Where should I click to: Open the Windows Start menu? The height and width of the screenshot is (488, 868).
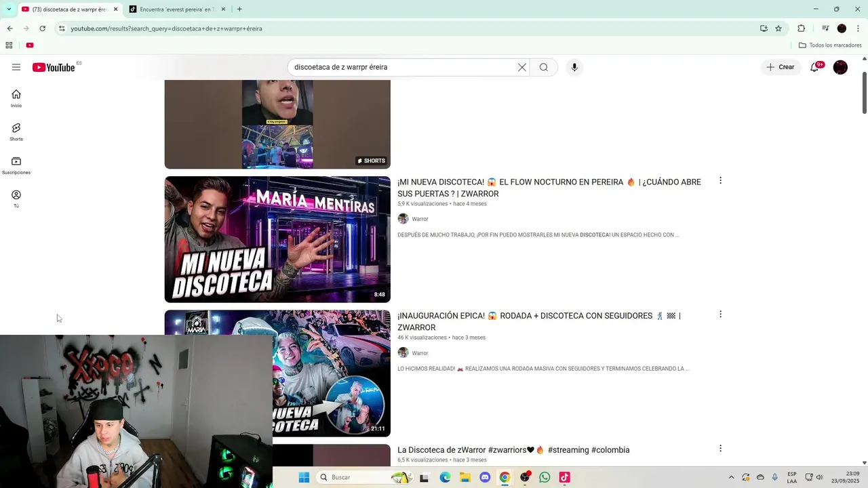[304, 477]
